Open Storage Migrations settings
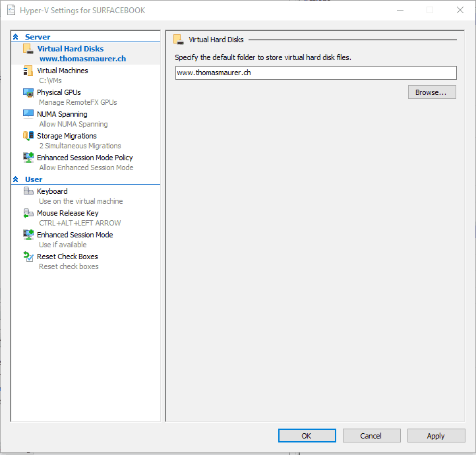Viewport: 476px width, 455px height. click(67, 136)
